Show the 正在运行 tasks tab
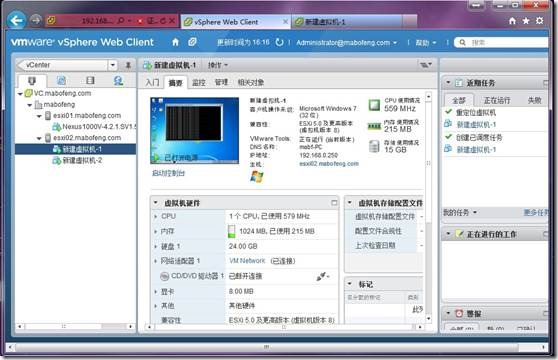Viewport: 558px width, 360px height. 497,101
